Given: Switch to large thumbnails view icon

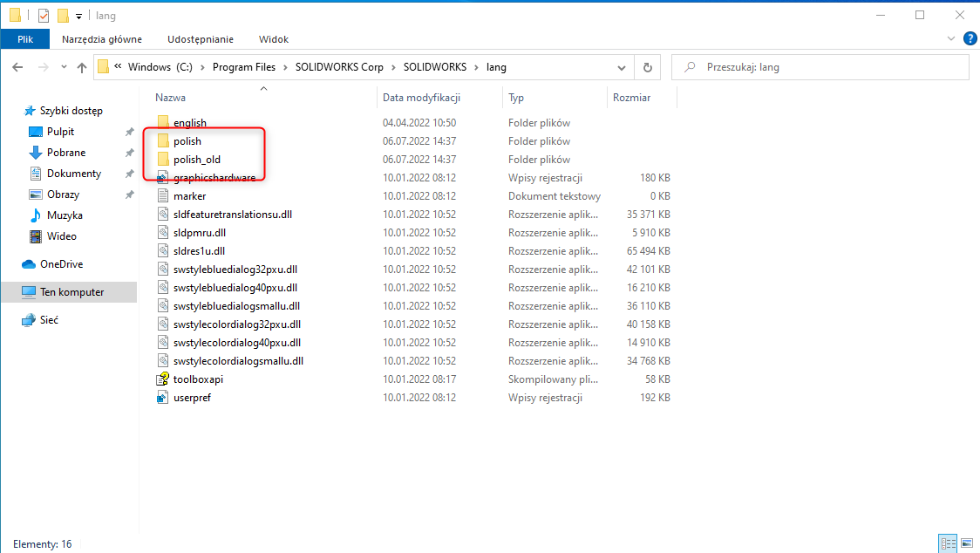Looking at the screenshot, I should coord(967,543).
